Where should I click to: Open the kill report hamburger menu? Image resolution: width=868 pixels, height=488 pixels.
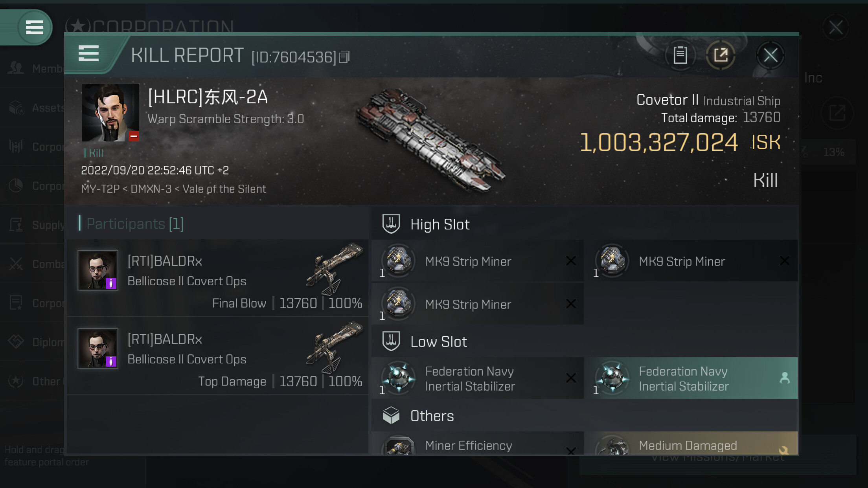89,54
